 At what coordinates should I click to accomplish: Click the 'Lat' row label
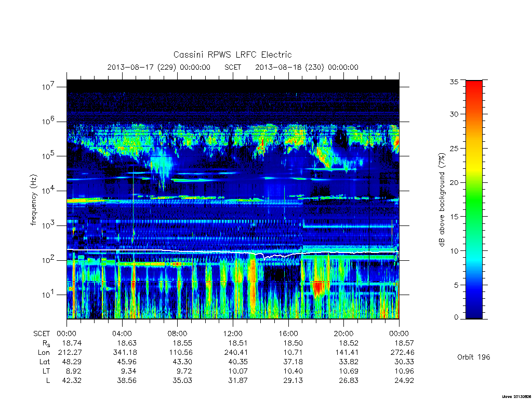click(45, 362)
